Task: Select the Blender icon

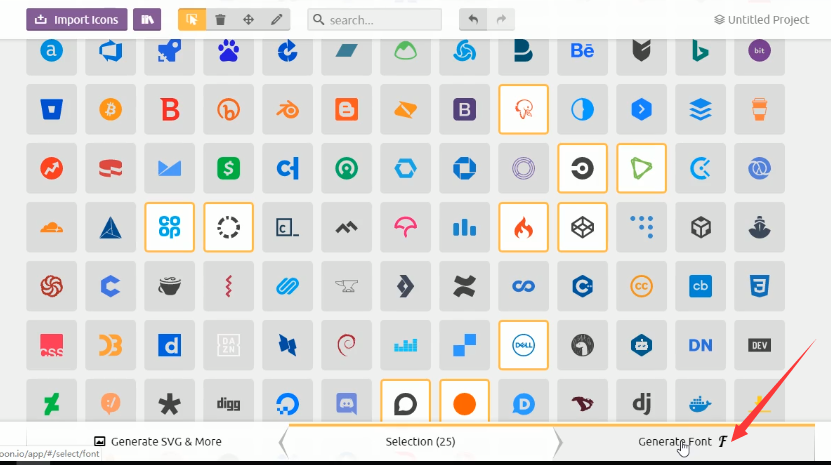Action: (287, 110)
